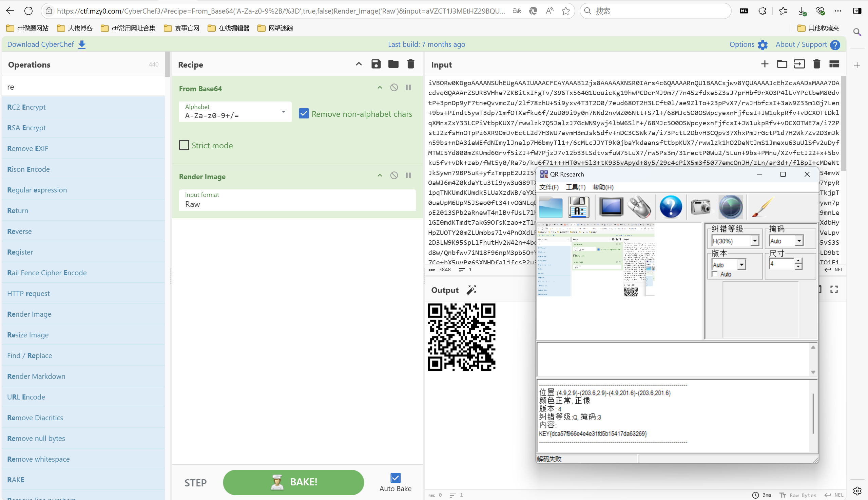The height and width of the screenshot is (500, 868).
Task: Open the 文件(F) menu
Action: click(548, 187)
